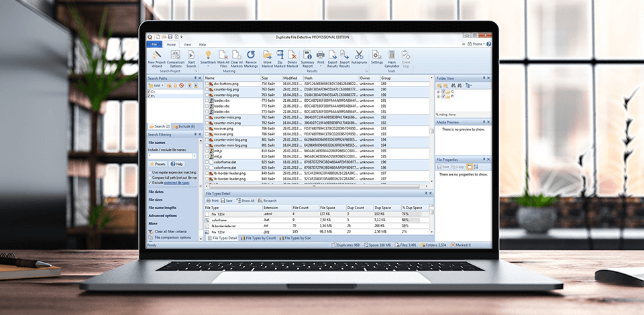Check the C: folder checkbox in Folder View
The height and width of the screenshot is (315, 644).
[x=442, y=92]
